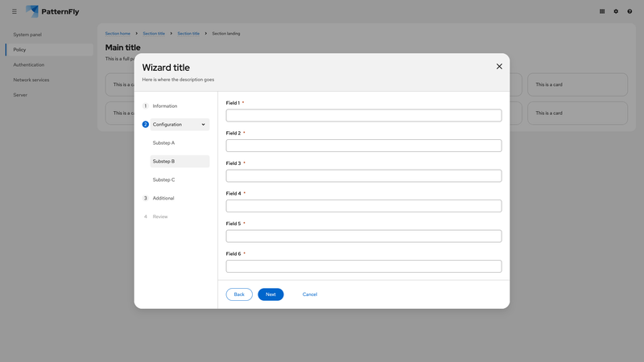Image resolution: width=644 pixels, height=362 pixels.
Task: Open the help question mark icon
Action: [630, 11]
